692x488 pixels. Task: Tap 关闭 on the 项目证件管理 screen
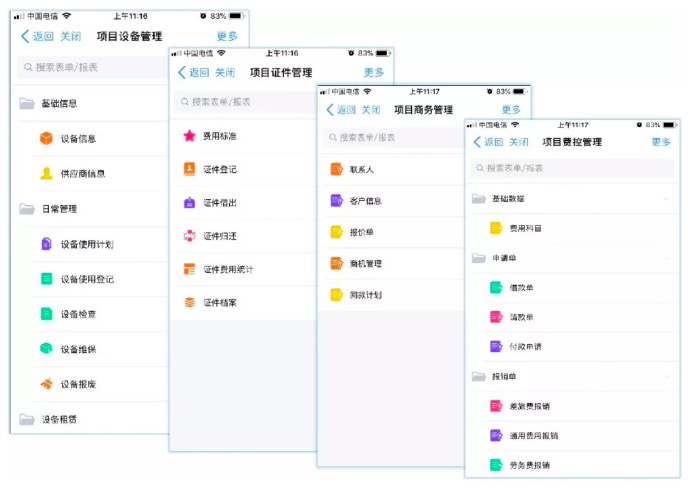pyautogui.click(x=225, y=73)
